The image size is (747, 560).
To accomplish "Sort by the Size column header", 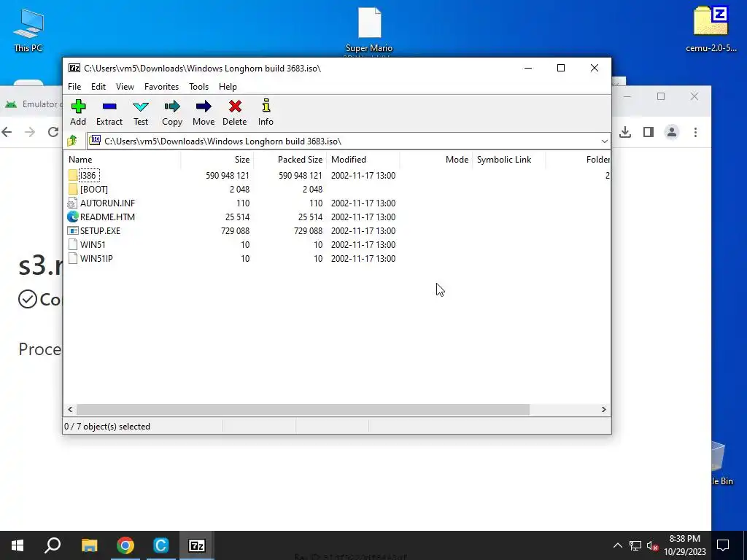I will (x=217, y=160).
